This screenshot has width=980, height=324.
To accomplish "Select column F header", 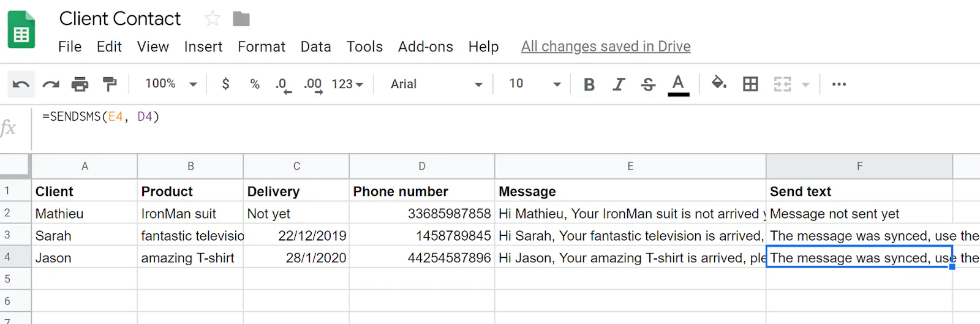I will [859, 166].
